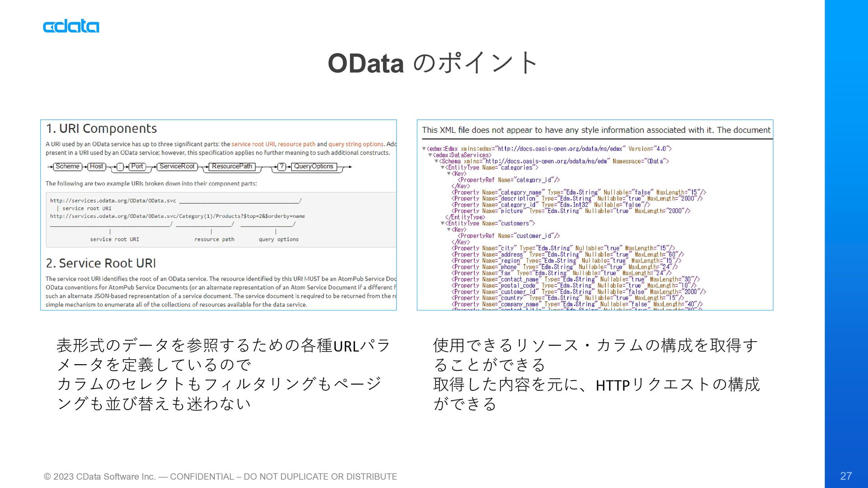Click the Host box in URI diagram
This screenshot has width=868, height=488.
pos(96,167)
